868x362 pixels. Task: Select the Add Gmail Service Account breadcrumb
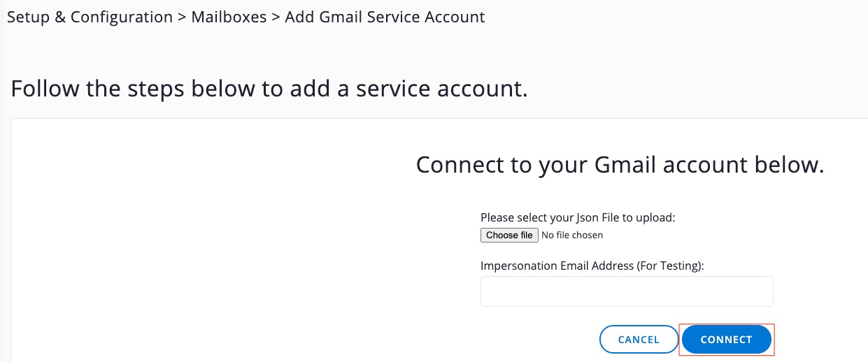385,17
